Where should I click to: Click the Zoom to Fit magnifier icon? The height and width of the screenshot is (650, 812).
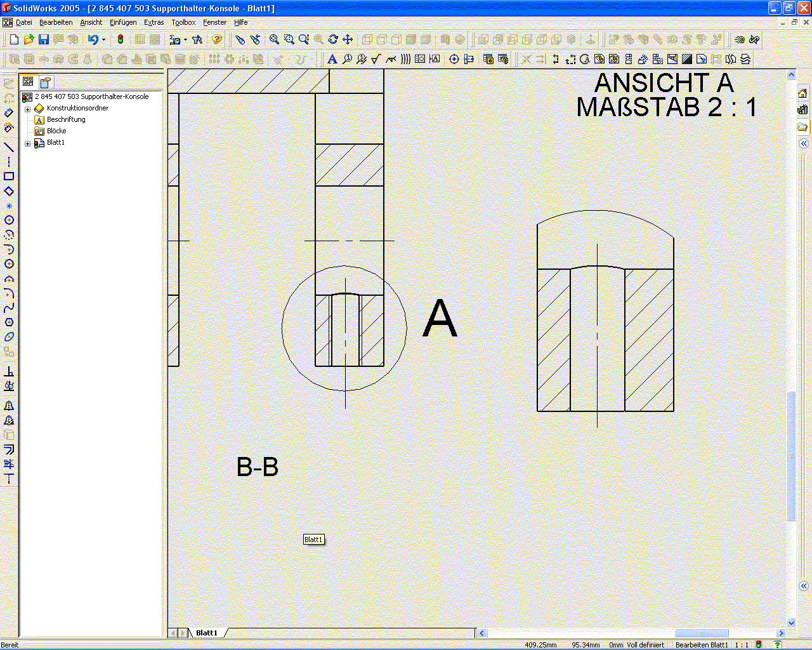pyautogui.click(x=274, y=39)
